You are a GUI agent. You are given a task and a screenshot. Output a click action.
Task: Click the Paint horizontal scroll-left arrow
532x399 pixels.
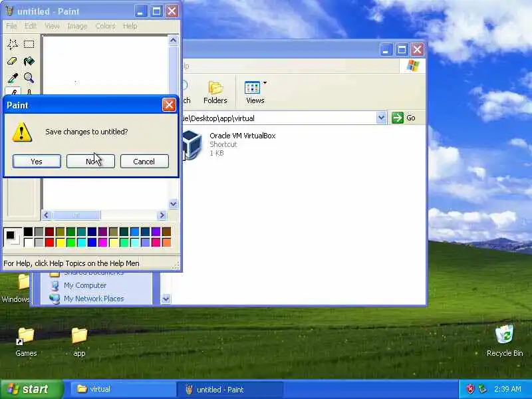[47, 215]
